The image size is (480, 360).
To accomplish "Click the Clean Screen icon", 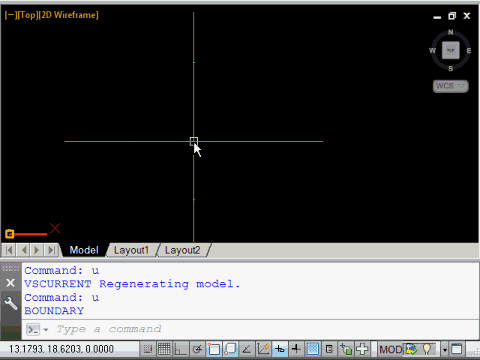I will [456, 349].
